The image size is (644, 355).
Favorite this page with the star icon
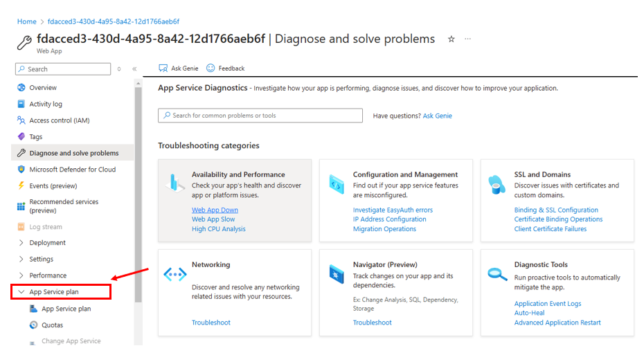click(x=451, y=39)
